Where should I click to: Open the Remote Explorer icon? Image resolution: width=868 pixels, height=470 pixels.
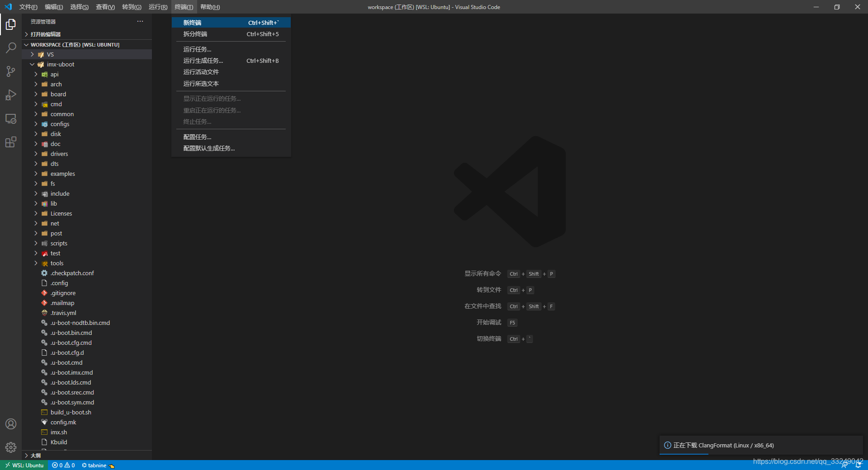(11, 118)
